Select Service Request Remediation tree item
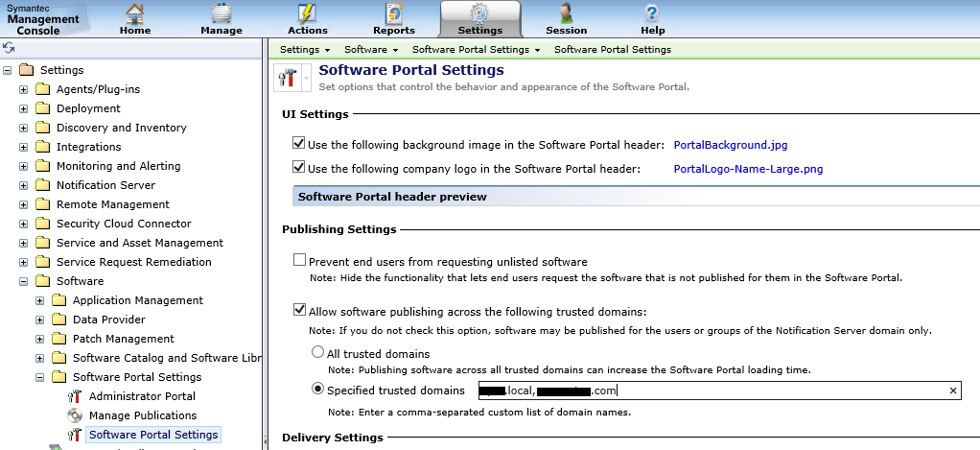 pos(133,262)
